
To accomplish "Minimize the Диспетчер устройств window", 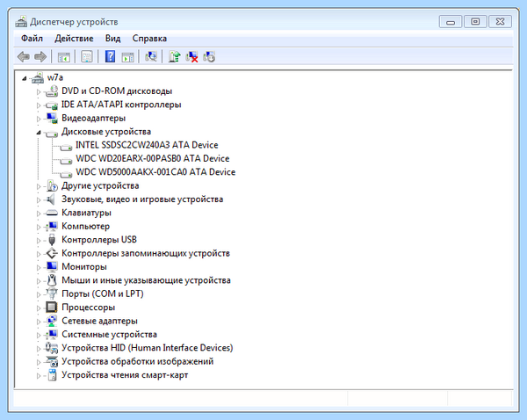I will 451,21.
